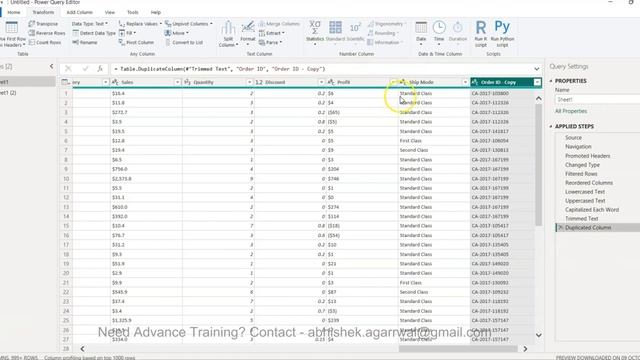The width and height of the screenshot is (640, 360).
Task: Click Run R script
Action: [481, 33]
